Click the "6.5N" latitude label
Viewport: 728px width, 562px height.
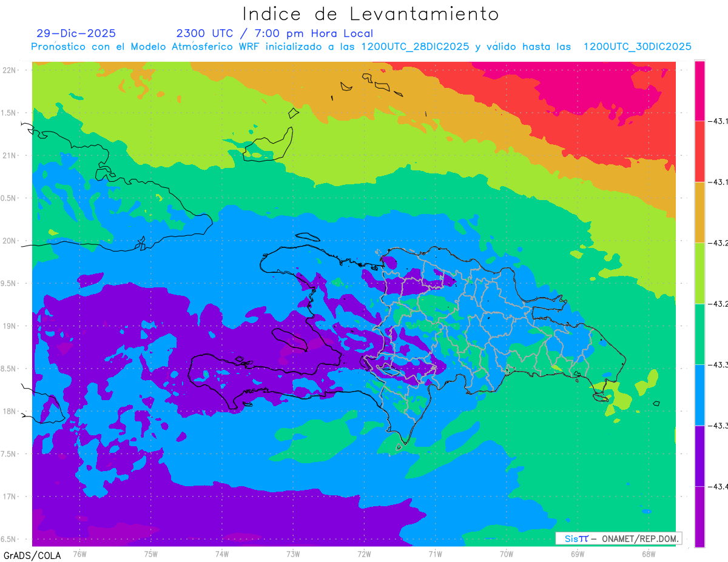point(8,539)
